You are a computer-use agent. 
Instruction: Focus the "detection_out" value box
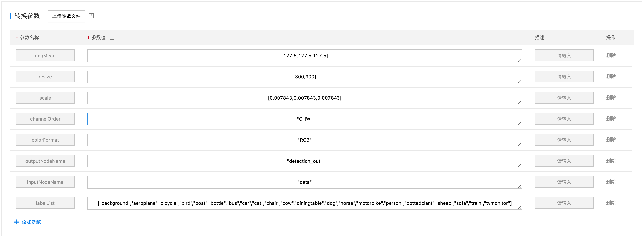(305, 161)
